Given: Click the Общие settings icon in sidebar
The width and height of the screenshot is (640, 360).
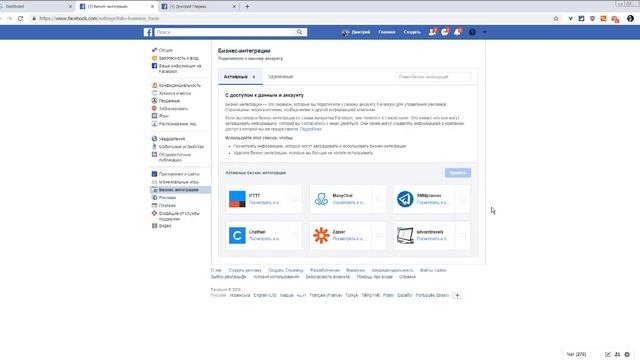Looking at the screenshot, I should (154, 50).
